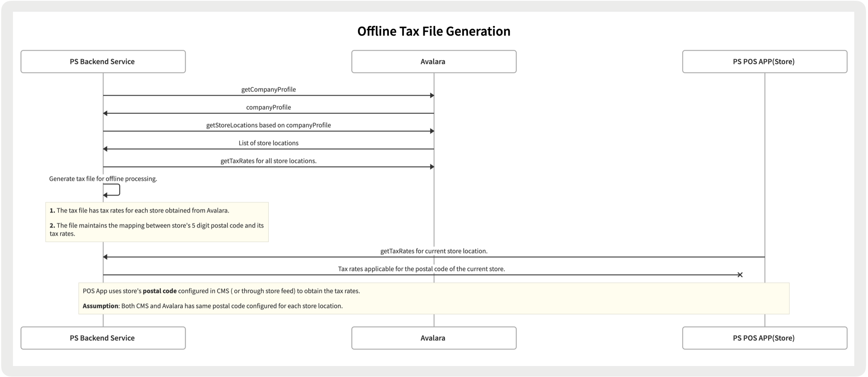Click getTaxRates for all store locations label

pyautogui.click(x=268, y=161)
